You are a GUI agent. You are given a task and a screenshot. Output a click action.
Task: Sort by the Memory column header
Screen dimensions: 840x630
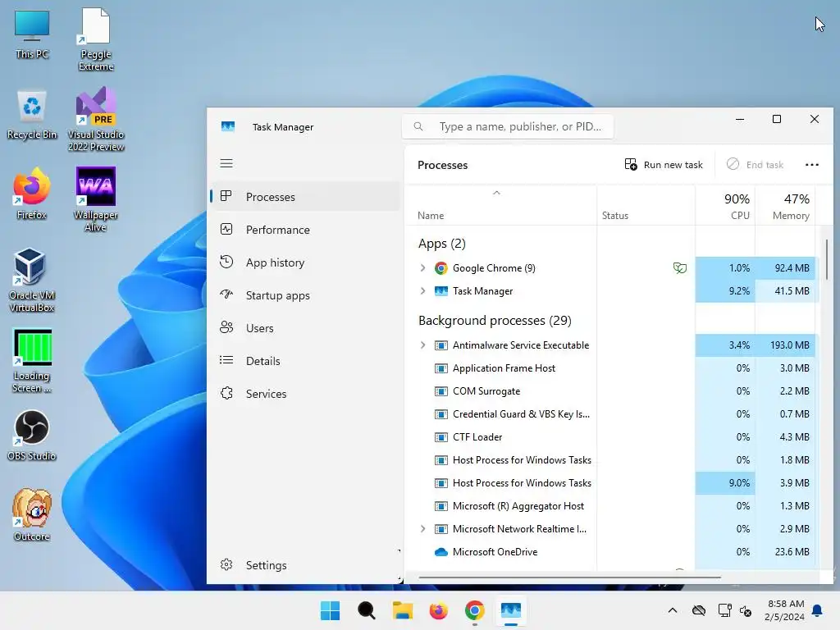[x=785, y=206]
